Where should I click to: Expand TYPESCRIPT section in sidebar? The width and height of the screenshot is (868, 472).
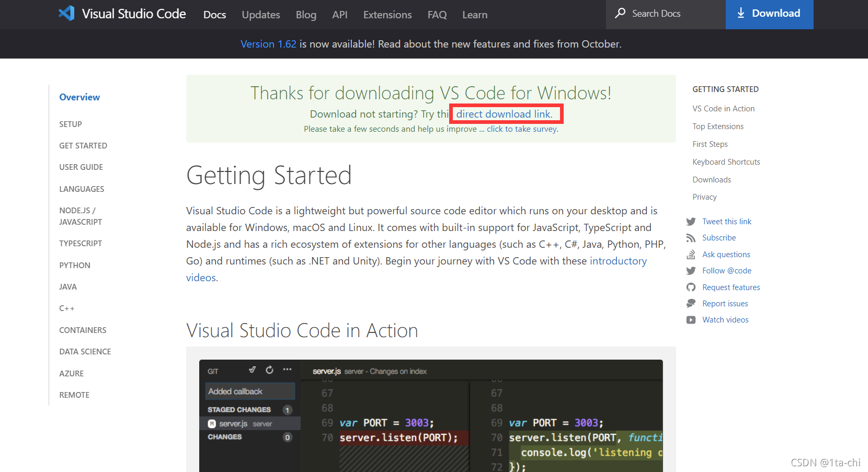(81, 244)
